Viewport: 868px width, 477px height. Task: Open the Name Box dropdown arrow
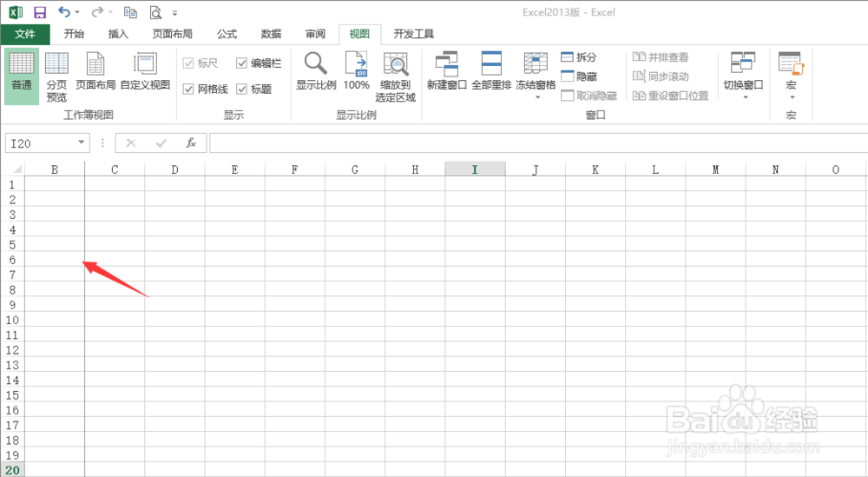(82, 143)
